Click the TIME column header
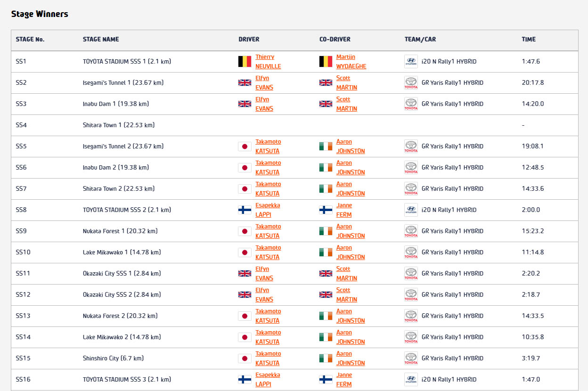 [529, 40]
